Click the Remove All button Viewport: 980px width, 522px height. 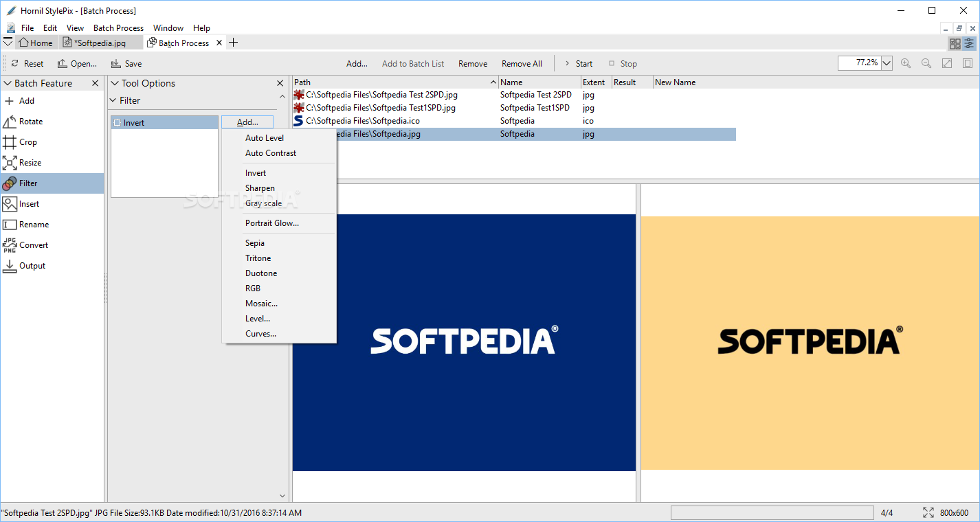pos(522,64)
